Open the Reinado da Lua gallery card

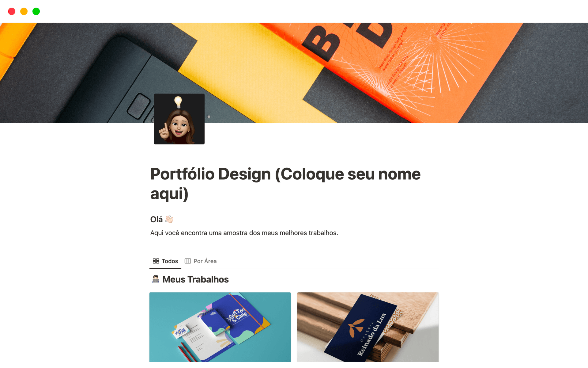(368, 327)
